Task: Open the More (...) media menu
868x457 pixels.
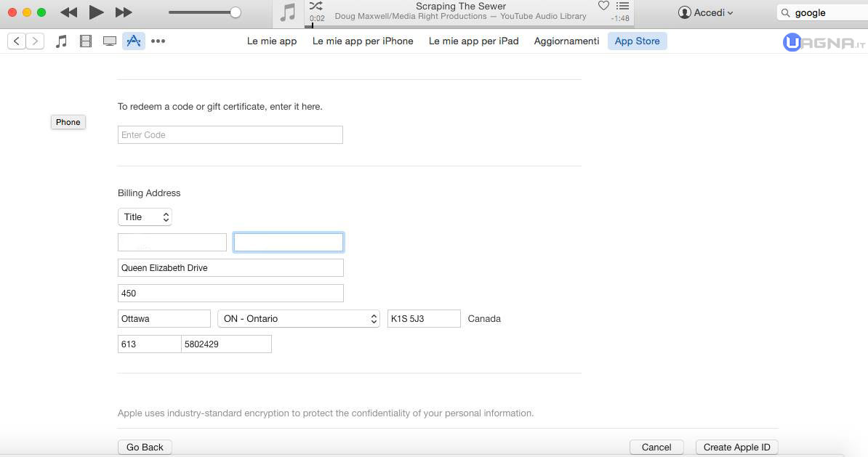Action: (158, 41)
